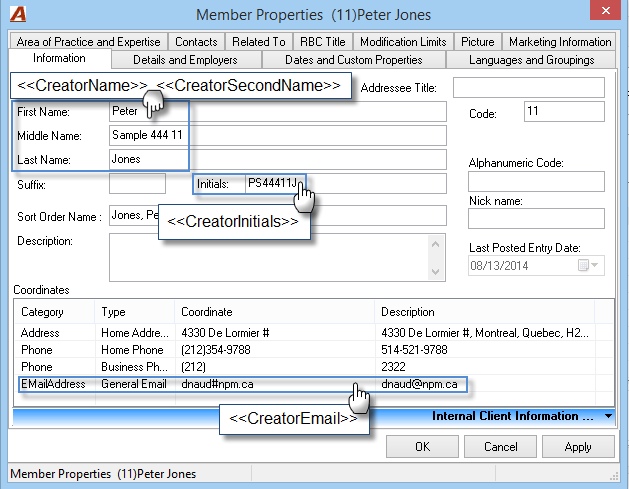Select the Address category row
The width and height of the screenshot is (629, 489).
pos(314,333)
